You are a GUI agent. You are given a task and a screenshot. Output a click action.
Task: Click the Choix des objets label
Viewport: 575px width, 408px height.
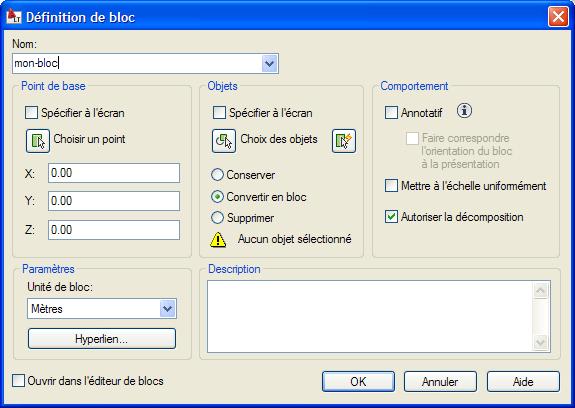[x=279, y=139]
